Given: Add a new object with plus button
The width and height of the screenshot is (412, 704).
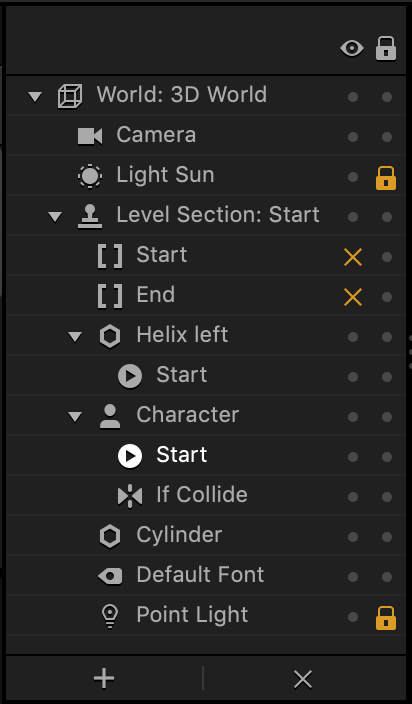Looking at the screenshot, I should tap(104, 678).
